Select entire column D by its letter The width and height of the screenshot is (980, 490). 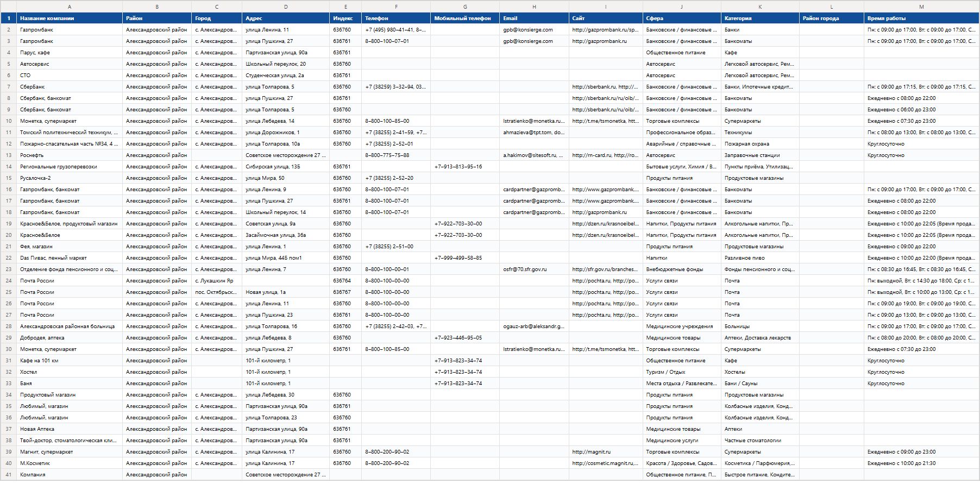(286, 7)
